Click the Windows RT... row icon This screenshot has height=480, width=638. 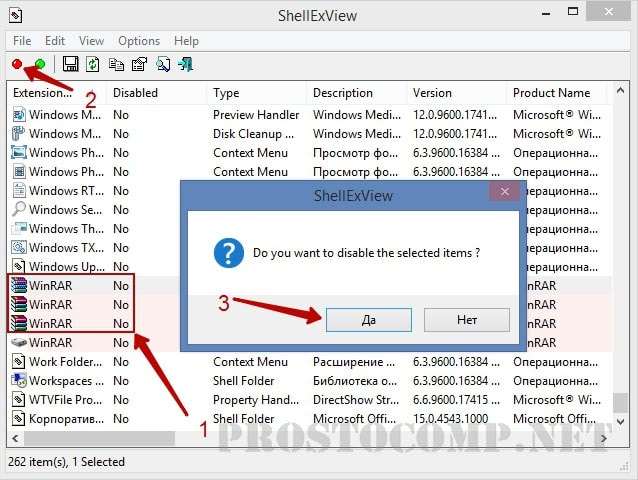pyautogui.click(x=19, y=190)
